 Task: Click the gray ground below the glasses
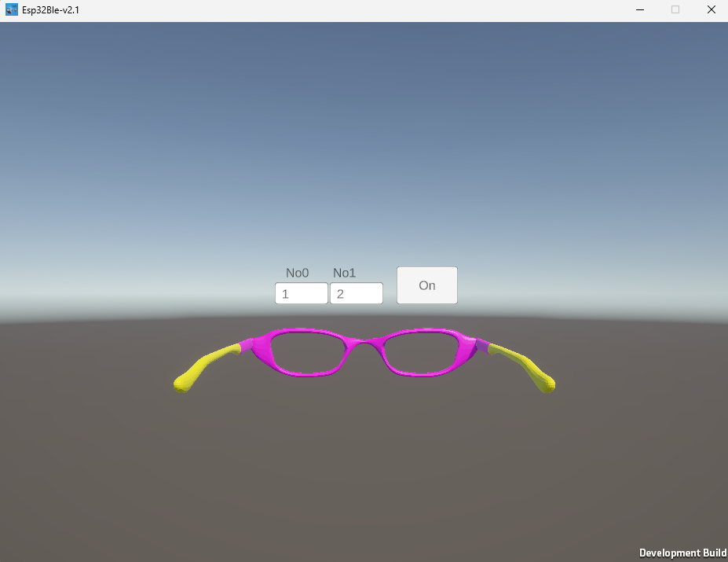[364, 472]
